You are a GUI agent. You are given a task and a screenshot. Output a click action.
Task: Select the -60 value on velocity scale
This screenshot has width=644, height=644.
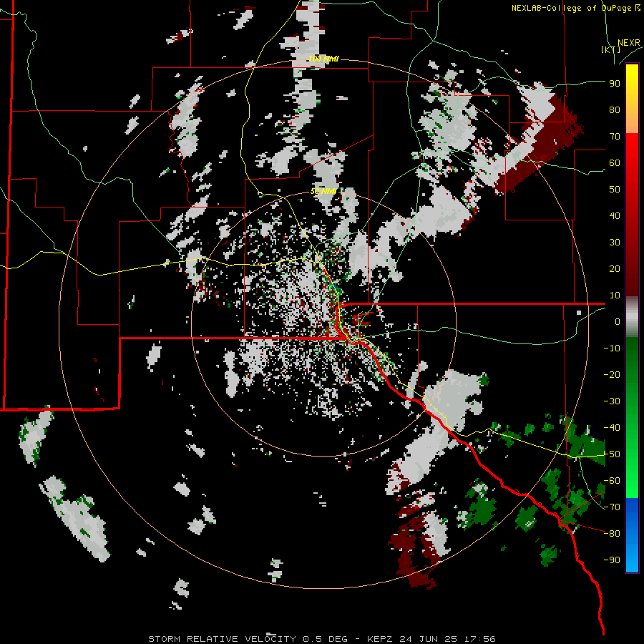coord(612,481)
